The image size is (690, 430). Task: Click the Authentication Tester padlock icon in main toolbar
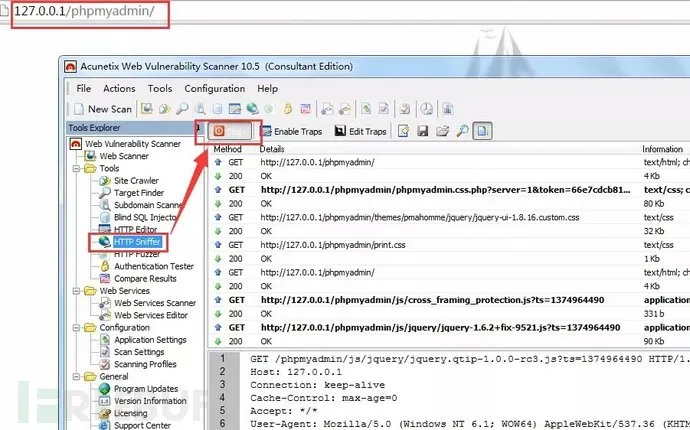288,109
